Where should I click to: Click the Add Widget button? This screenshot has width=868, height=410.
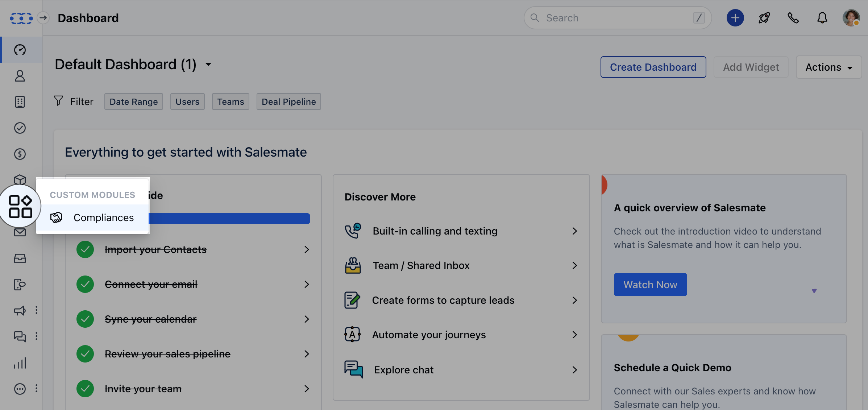[x=751, y=67]
